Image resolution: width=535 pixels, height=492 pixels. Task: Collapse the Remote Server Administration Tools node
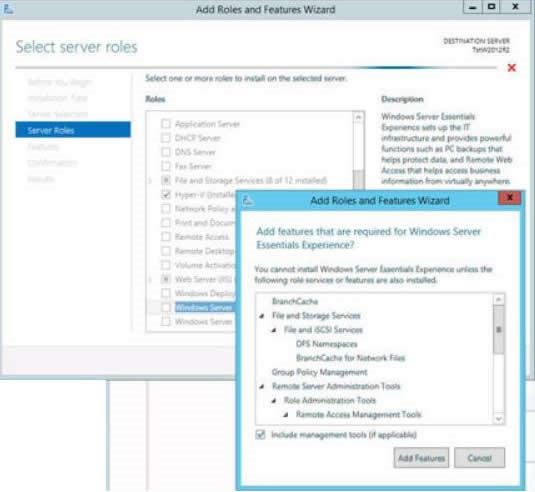(x=262, y=386)
